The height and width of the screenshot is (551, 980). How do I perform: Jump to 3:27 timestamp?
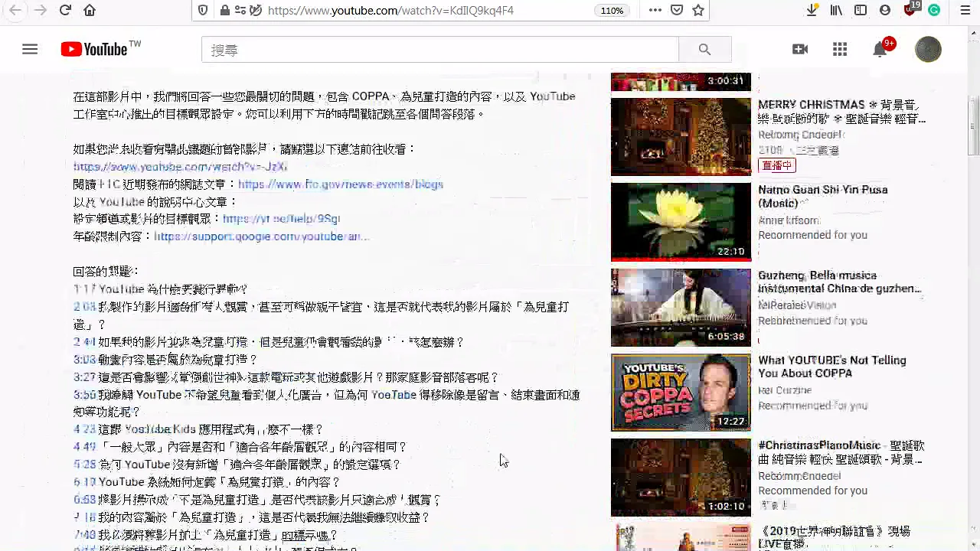84,377
